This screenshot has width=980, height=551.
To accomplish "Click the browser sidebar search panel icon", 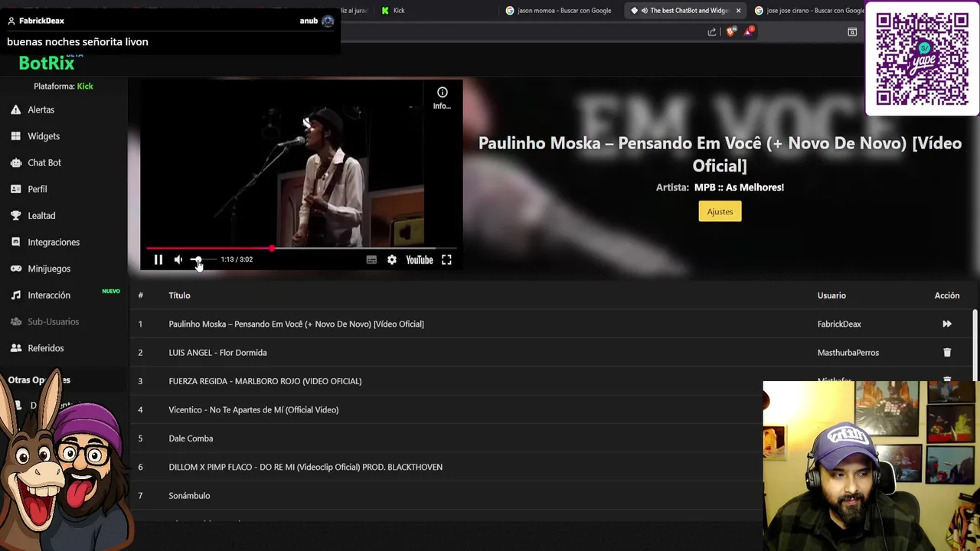I will click(x=852, y=31).
